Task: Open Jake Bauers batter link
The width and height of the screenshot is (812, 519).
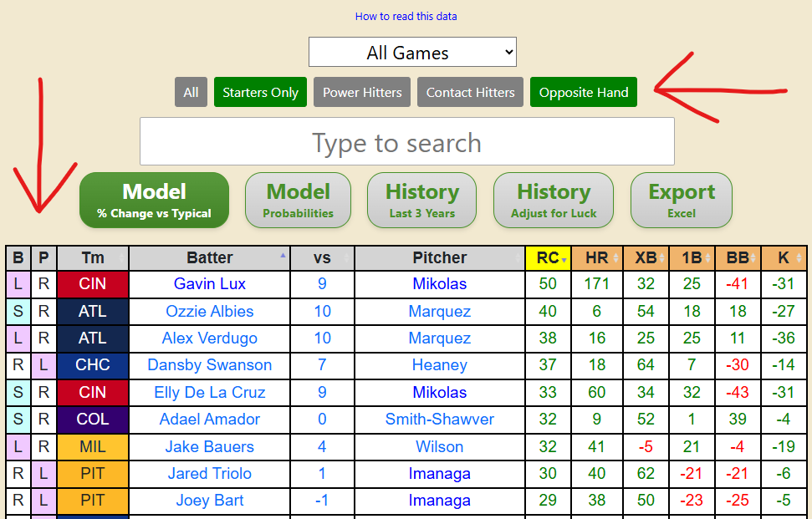Action: [x=210, y=447]
